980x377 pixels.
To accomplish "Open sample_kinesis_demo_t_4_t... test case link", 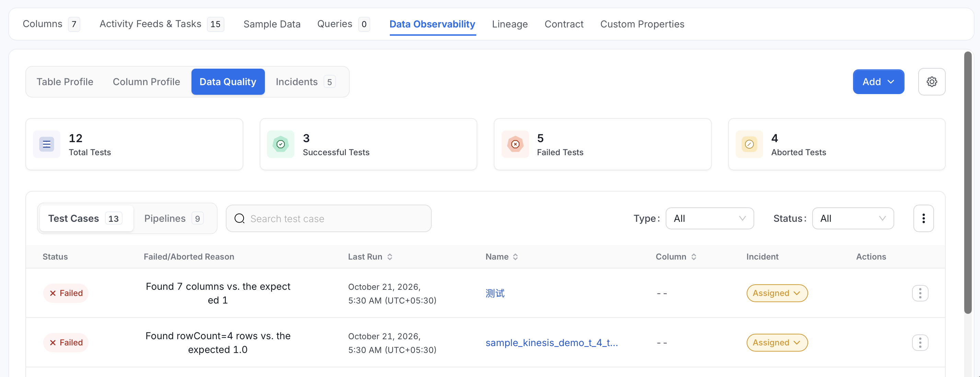I will [551, 342].
